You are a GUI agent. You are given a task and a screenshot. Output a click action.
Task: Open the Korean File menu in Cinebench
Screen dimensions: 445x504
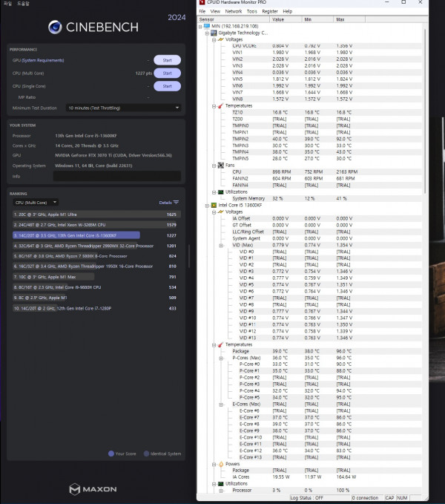tap(7, 4)
